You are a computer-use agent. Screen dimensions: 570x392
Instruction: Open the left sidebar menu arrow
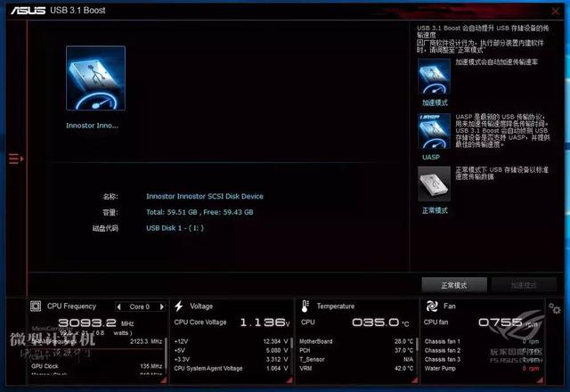pos(16,159)
